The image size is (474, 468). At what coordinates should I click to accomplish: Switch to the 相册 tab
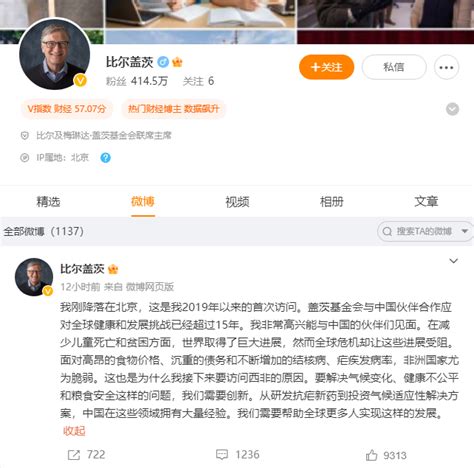point(332,202)
